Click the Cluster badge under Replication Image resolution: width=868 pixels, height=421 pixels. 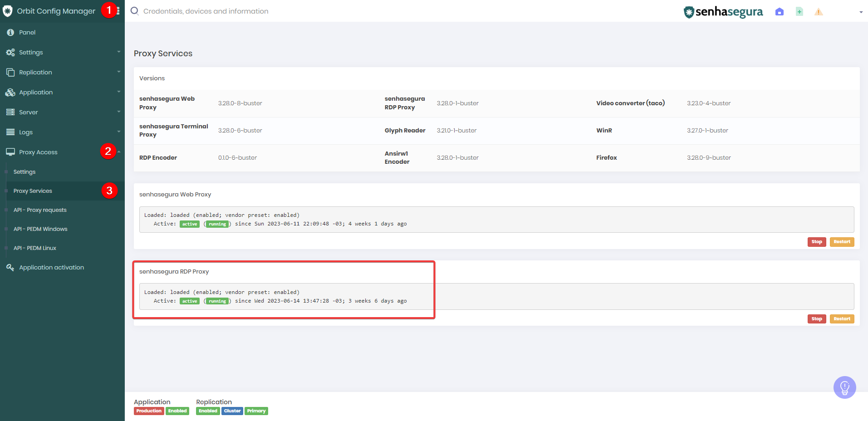(232, 411)
